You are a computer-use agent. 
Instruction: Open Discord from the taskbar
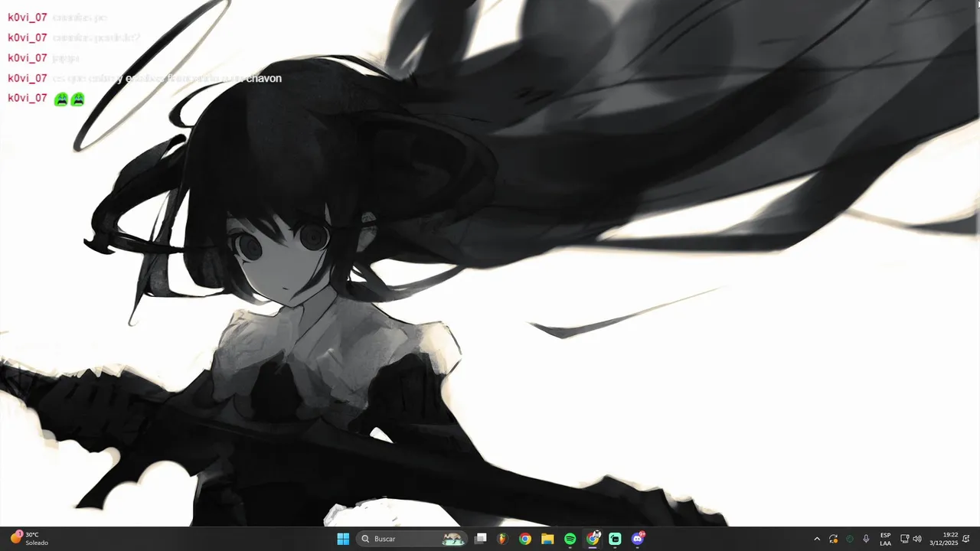pos(638,539)
